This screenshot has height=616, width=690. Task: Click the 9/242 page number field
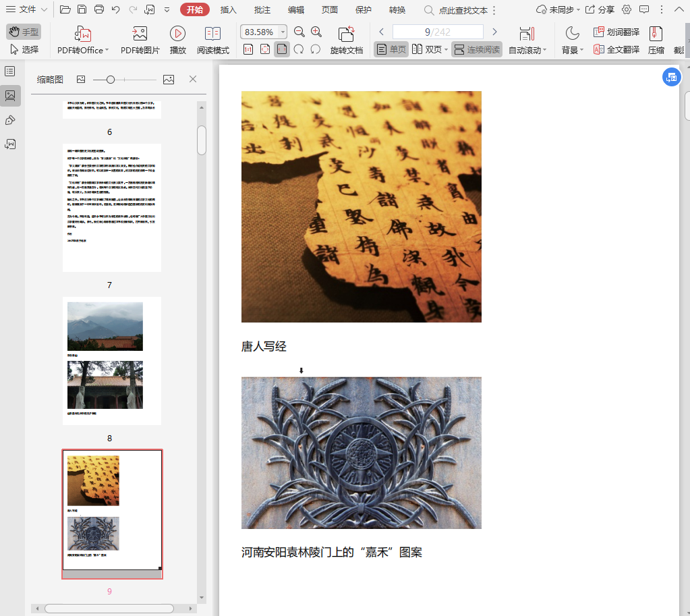point(438,32)
